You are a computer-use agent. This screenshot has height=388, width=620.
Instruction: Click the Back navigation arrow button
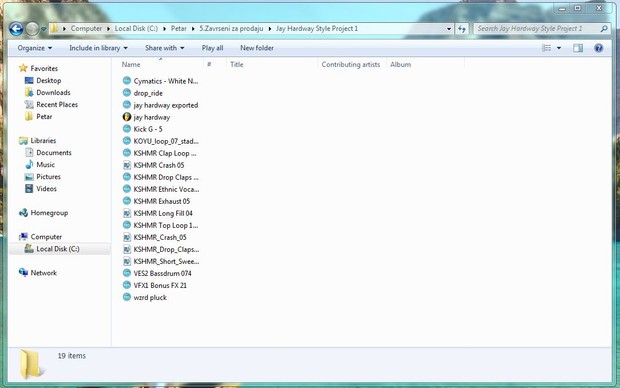[x=16, y=28]
